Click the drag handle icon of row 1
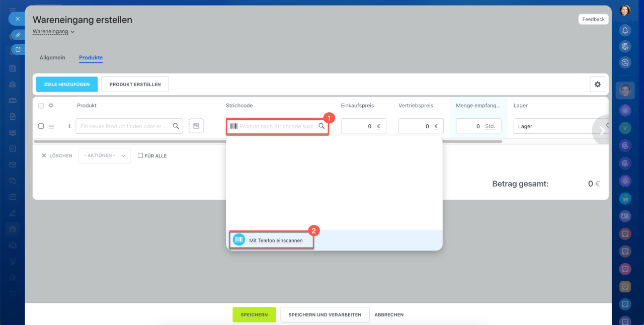Viewport: 644px width, 325px height. coord(51,126)
